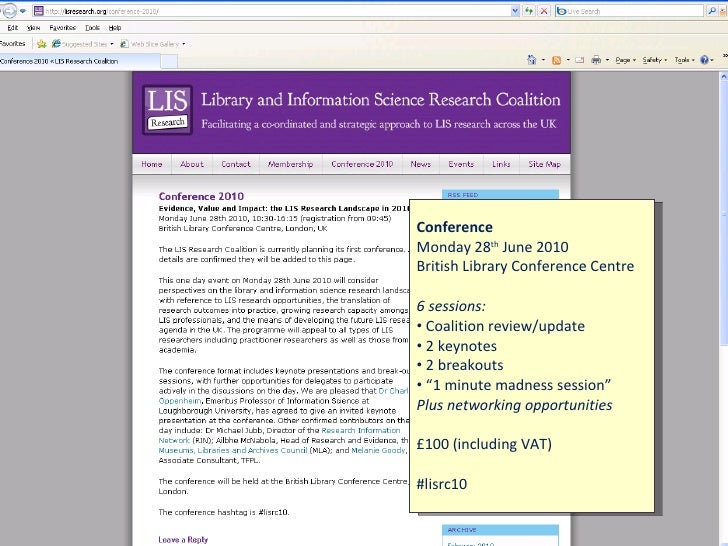Open the Research Information link

tap(361, 430)
